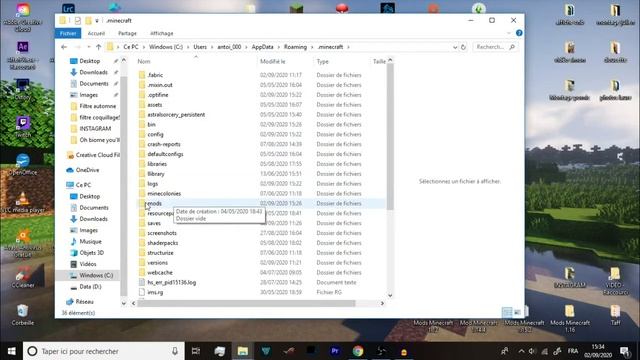Open the notification center icon
Viewport: 640px width, 360px height.
tap(624, 351)
